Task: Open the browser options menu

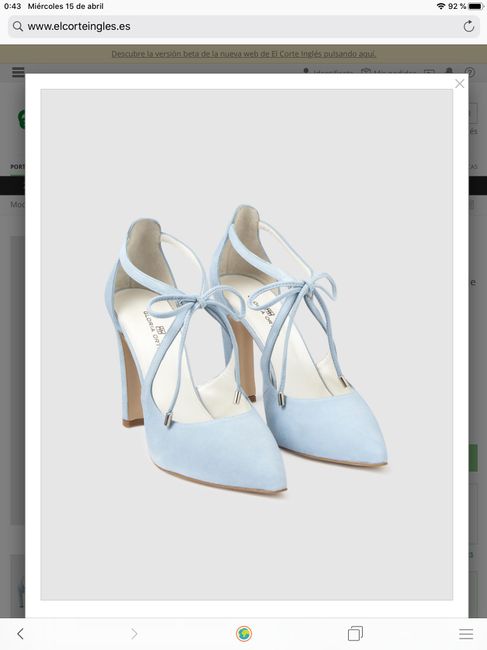Action: [x=466, y=633]
